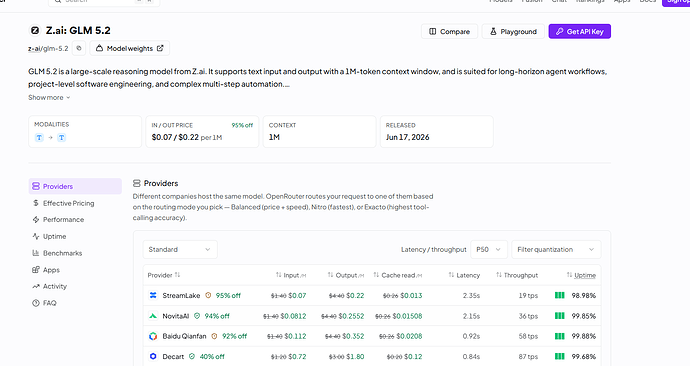690x366 pixels.
Task: Click the output text modality icon
Action: 62,138
